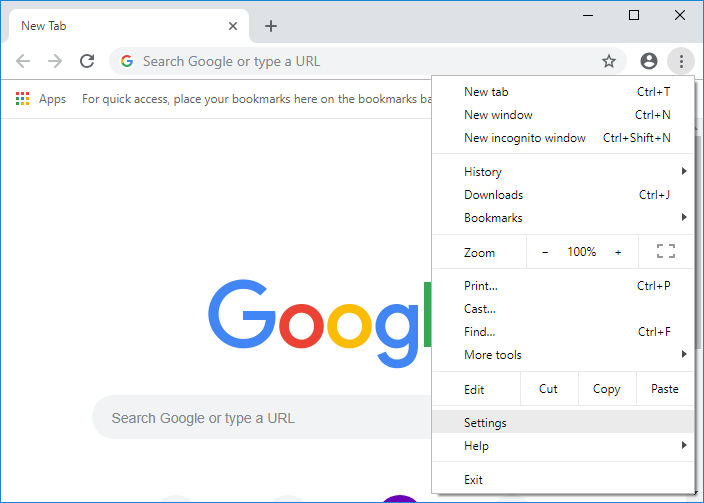Image resolution: width=704 pixels, height=503 pixels.
Task: Decrease zoom with the minus button
Action: point(545,252)
